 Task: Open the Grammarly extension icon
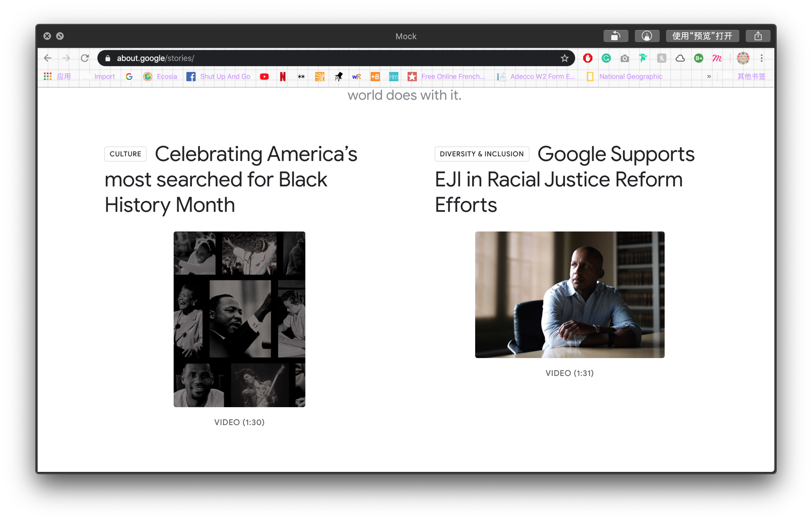[x=606, y=58]
